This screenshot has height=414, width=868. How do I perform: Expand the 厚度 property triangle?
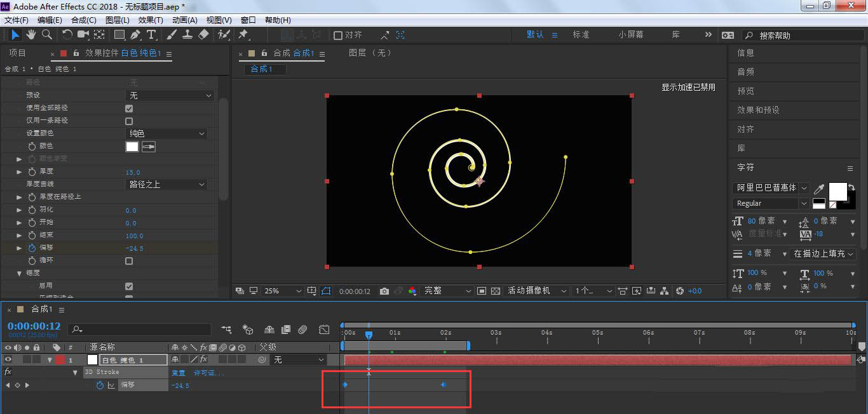[x=19, y=171]
